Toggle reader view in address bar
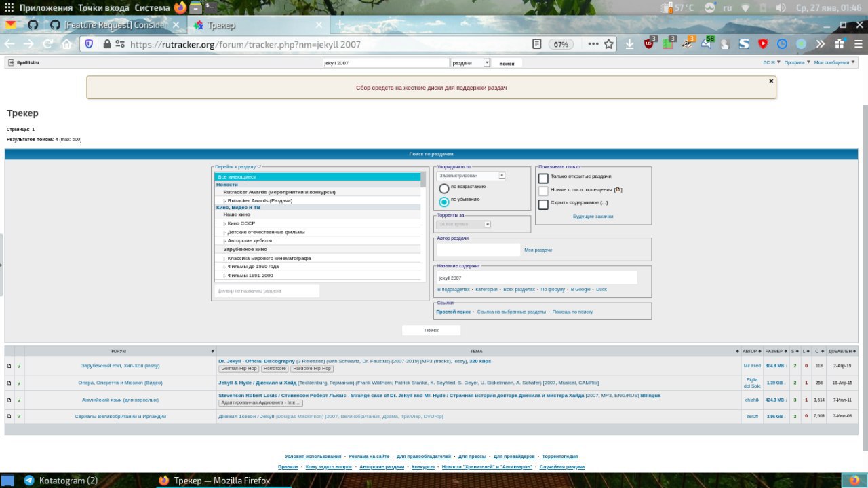Viewport: 868px width, 488px height. click(x=537, y=44)
